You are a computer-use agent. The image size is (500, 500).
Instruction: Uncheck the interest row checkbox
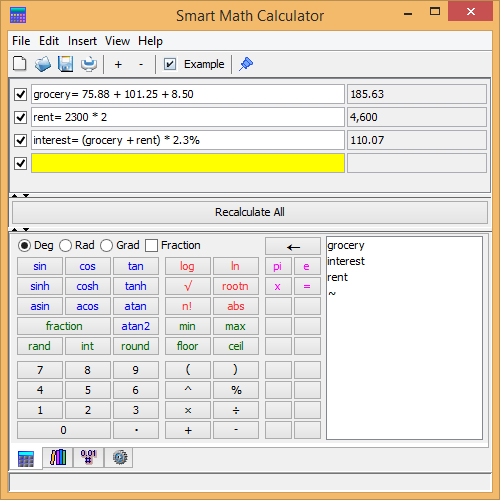click(x=20, y=140)
